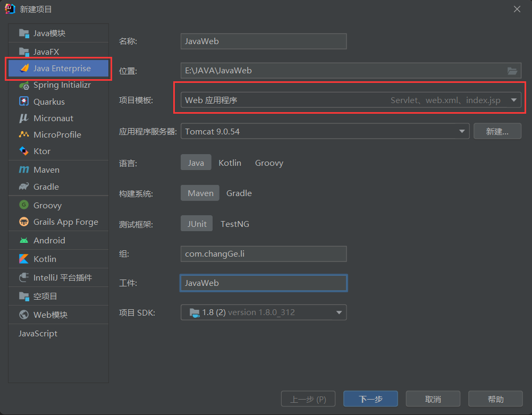
Task: Choose Micronaut project type
Action: 58,118
